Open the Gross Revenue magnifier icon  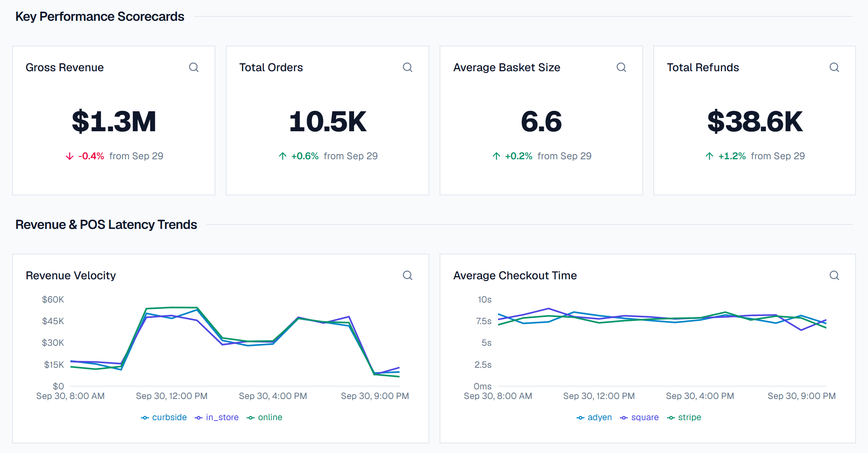pos(194,67)
